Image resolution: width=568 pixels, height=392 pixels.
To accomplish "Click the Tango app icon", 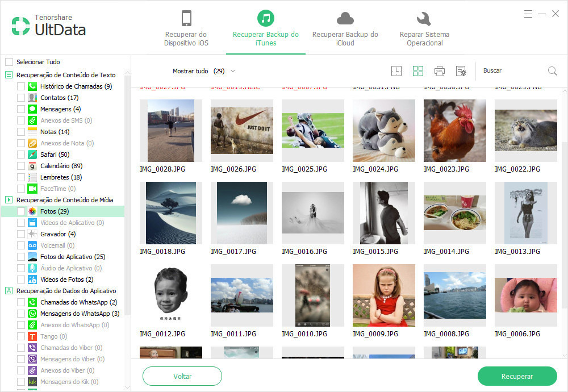I will point(32,336).
